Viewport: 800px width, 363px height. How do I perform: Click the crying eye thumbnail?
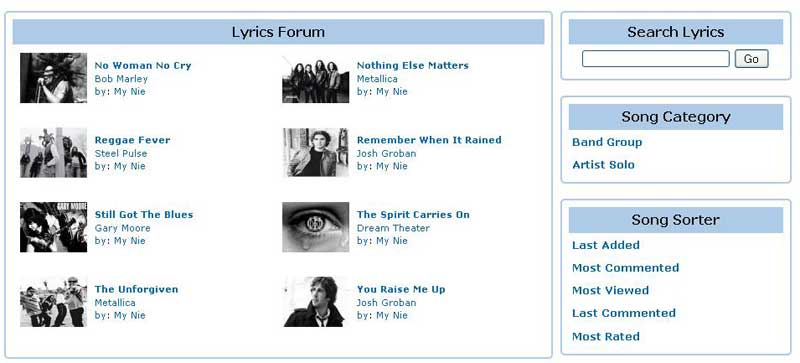[x=316, y=227]
